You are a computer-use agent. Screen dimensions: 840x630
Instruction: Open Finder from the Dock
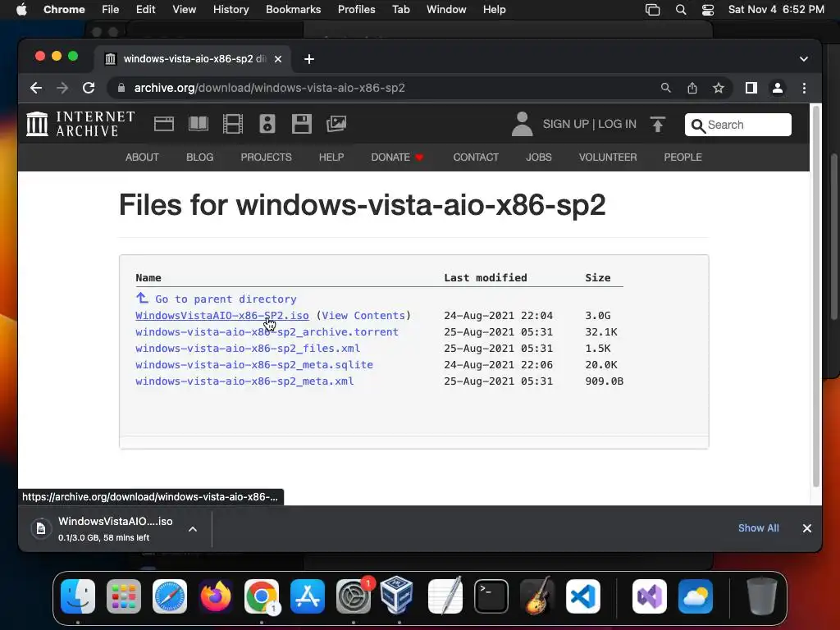pos(78,596)
